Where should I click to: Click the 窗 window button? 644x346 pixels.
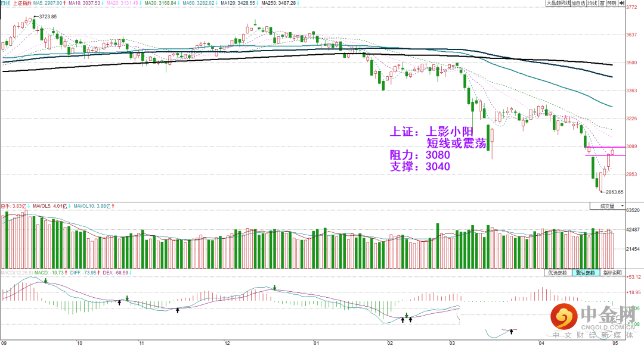click(602, 4)
